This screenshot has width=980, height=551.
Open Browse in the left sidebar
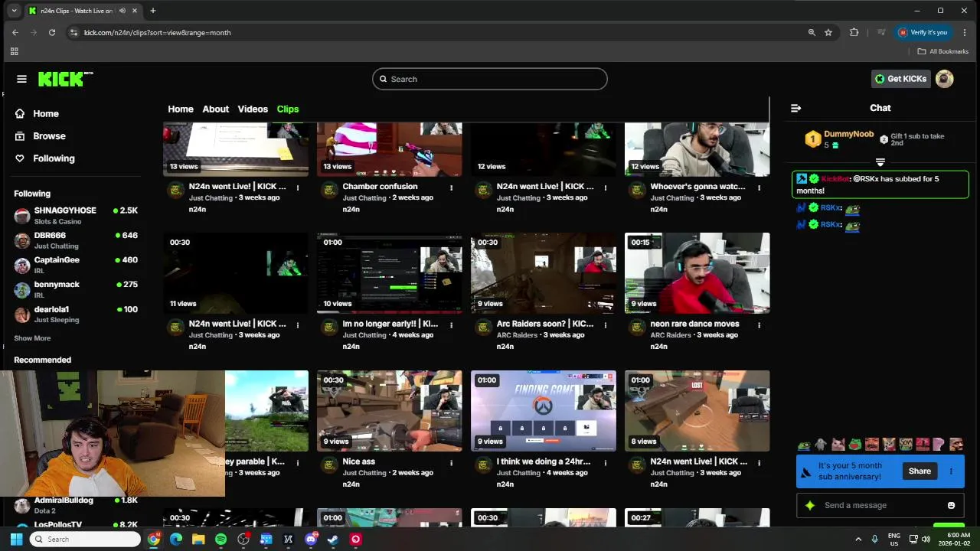point(49,135)
